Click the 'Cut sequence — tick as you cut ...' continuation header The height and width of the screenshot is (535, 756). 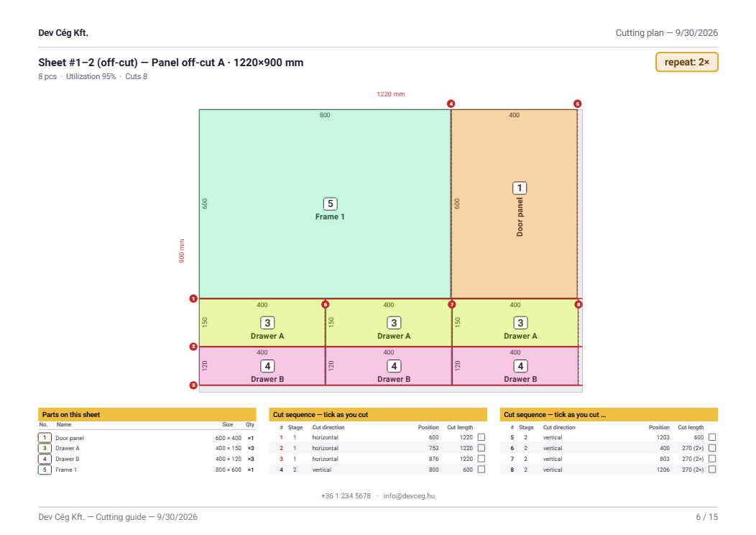[x=609, y=414]
